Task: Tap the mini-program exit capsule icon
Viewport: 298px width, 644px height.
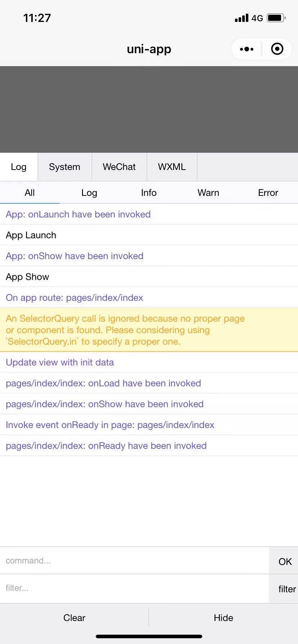Action: tap(277, 49)
